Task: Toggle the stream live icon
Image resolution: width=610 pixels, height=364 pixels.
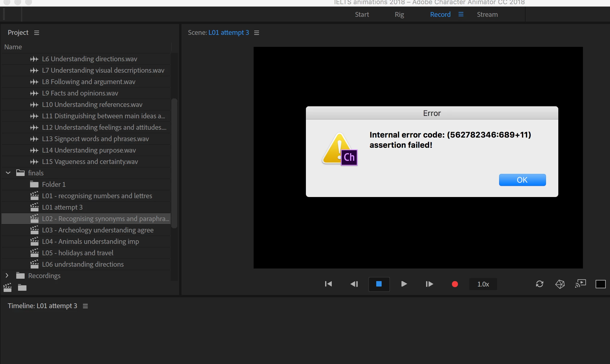Action: (581, 284)
